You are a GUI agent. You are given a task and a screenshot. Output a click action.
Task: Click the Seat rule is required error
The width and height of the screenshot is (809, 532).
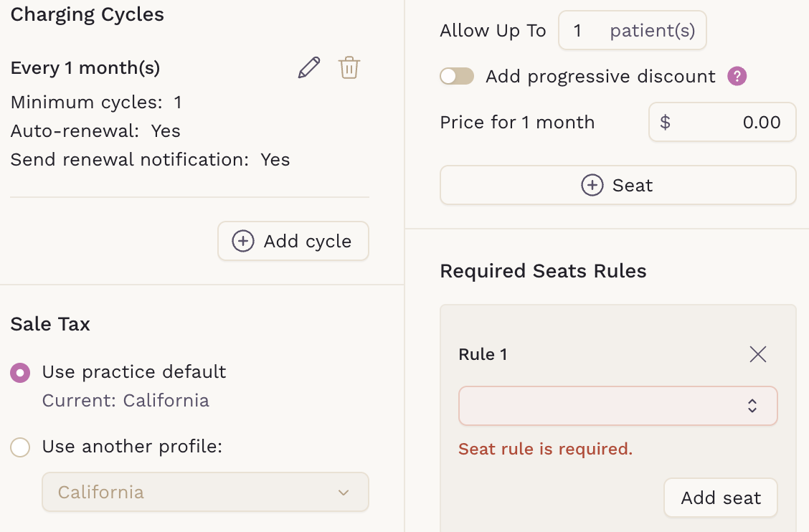[545, 450]
